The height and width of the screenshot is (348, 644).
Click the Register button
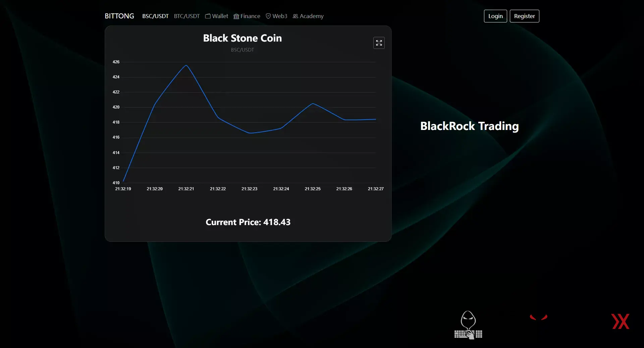[x=525, y=16]
